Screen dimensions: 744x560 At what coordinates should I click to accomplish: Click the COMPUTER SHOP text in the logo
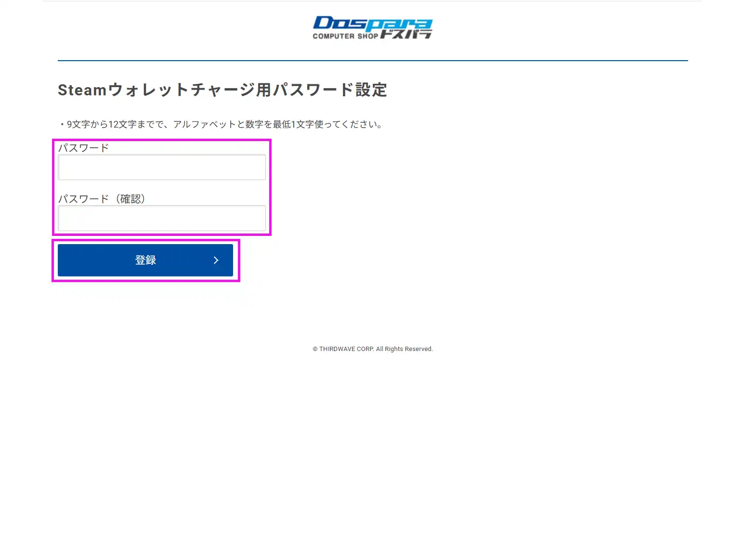345,36
